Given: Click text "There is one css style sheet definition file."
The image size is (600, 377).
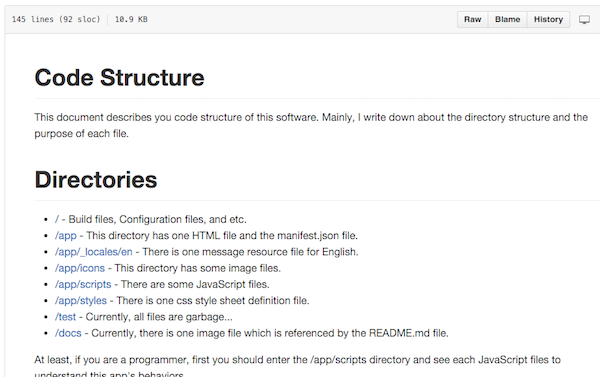Looking at the screenshot, I should (213, 301).
